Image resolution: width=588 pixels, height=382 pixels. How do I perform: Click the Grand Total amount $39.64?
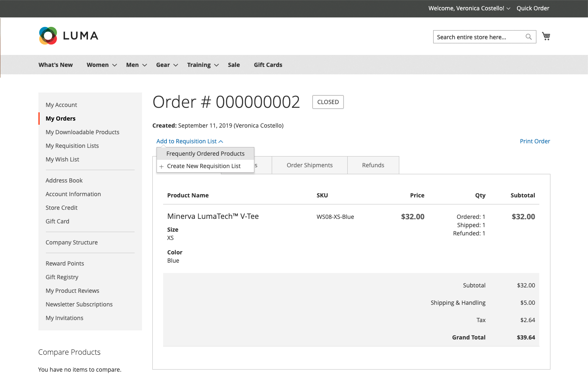click(526, 337)
